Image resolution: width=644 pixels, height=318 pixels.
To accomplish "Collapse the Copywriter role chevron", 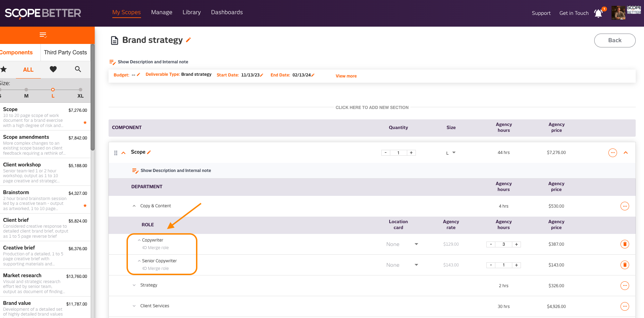I will click(x=139, y=240).
